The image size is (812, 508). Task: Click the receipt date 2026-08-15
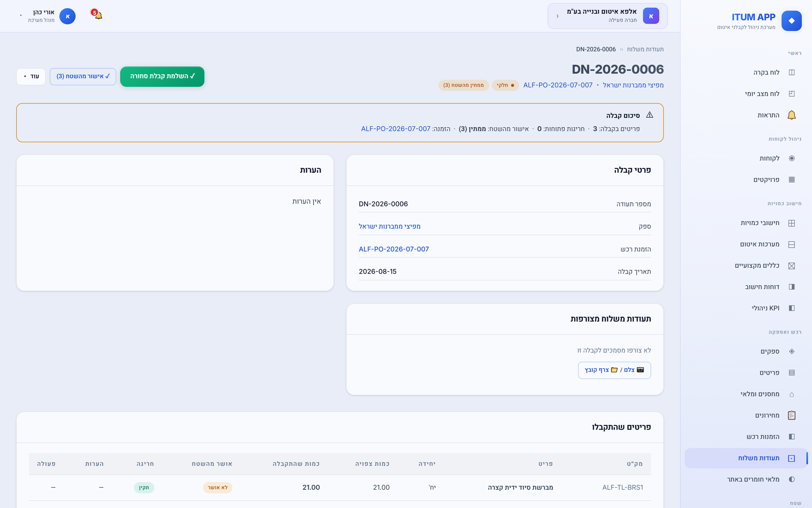[378, 271]
